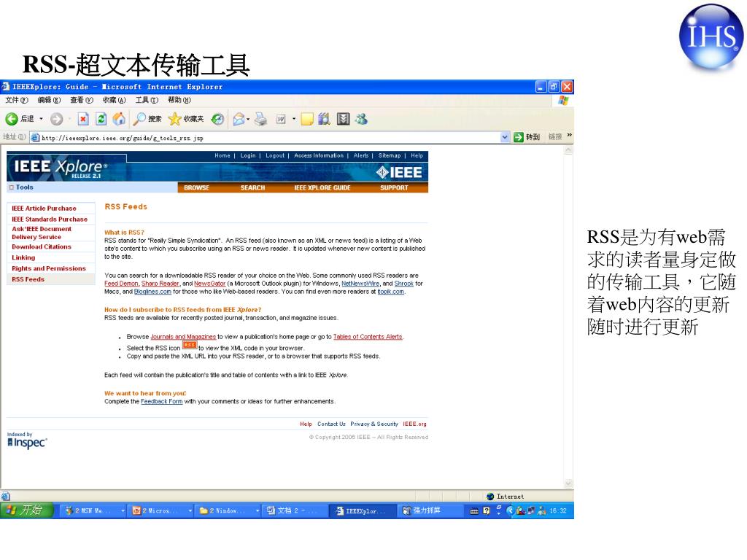Click the Research books toolbar icon

(x=325, y=119)
